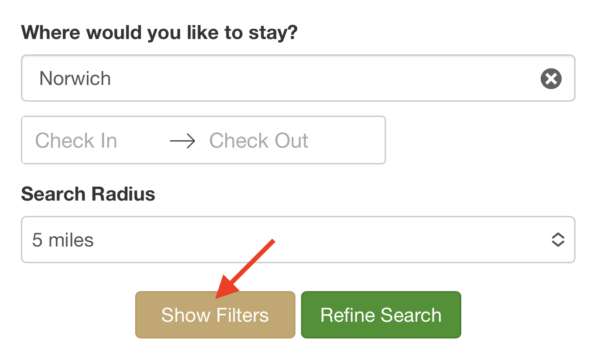This screenshot has width=596, height=364.
Task: Expand the 5 miles combo box
Action: coord(298,240)
